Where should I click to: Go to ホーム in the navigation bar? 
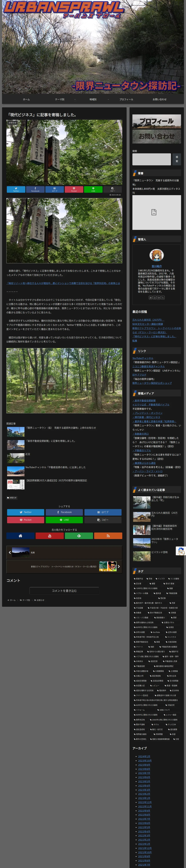tap(26, 99)
